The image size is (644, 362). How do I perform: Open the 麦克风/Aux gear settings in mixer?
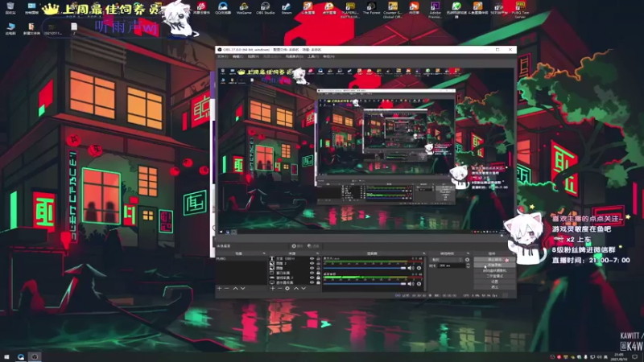coord(419,268)
